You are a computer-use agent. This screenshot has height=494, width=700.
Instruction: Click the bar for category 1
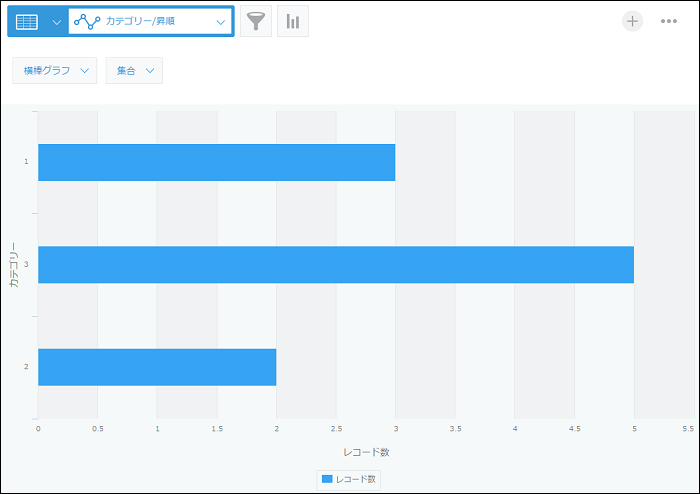click(216, 162)
